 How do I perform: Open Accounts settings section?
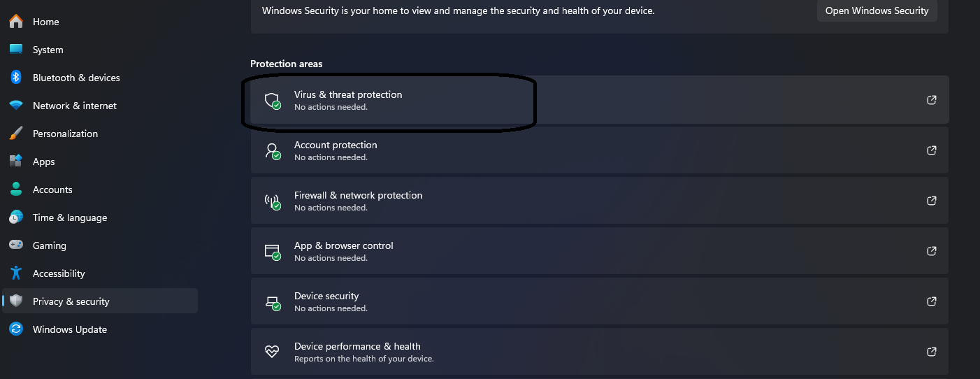(52, 189)
